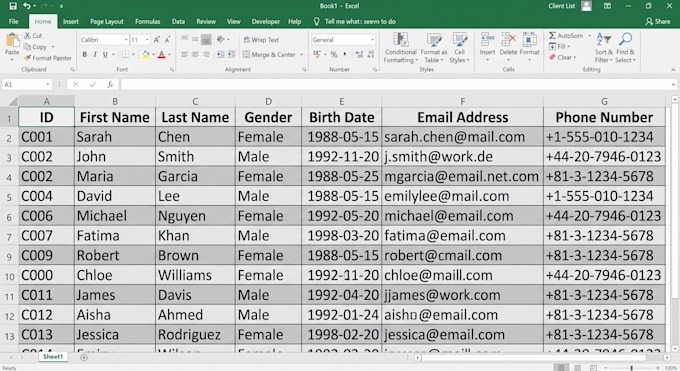Click the insert function fx icon
The image size is (680, 371).
pos(110,85)
